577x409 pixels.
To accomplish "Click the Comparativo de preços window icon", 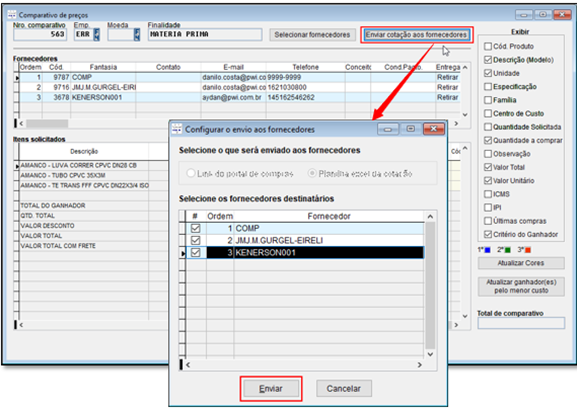I will [x=12, y=14].
